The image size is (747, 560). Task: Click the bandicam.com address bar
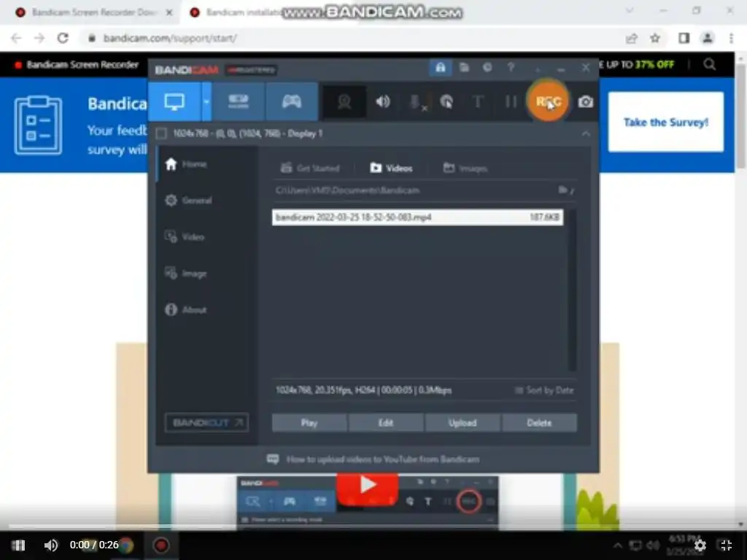pos(352,38)
